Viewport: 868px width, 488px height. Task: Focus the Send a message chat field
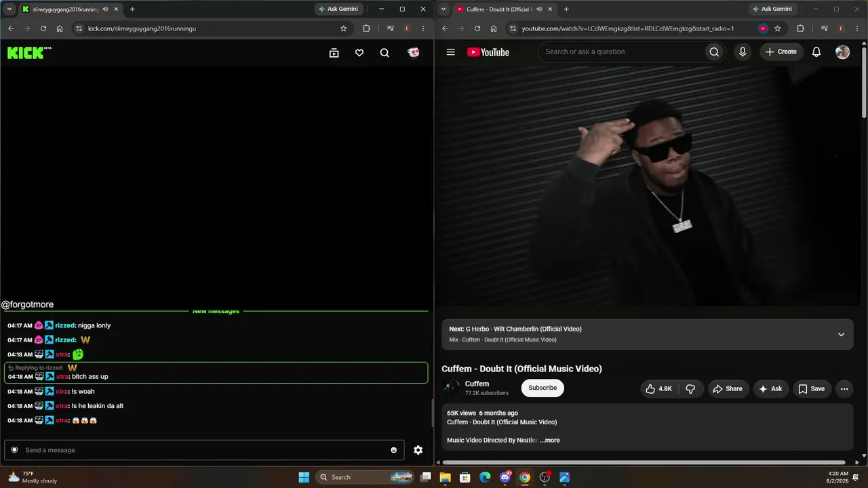point(204,450)
